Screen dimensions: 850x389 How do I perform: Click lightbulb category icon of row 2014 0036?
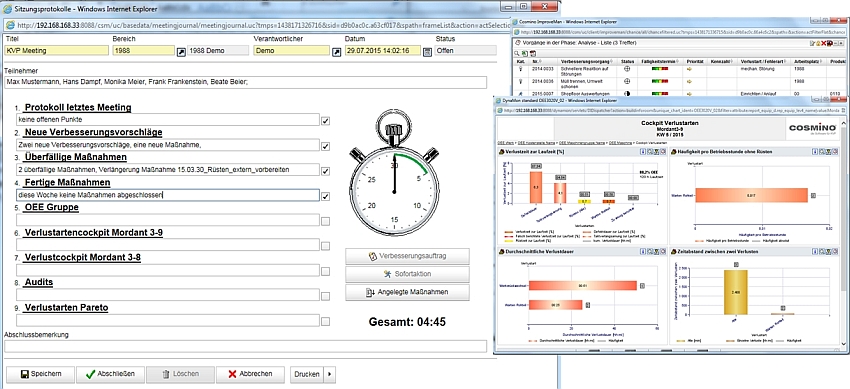[x=520, y=81]
